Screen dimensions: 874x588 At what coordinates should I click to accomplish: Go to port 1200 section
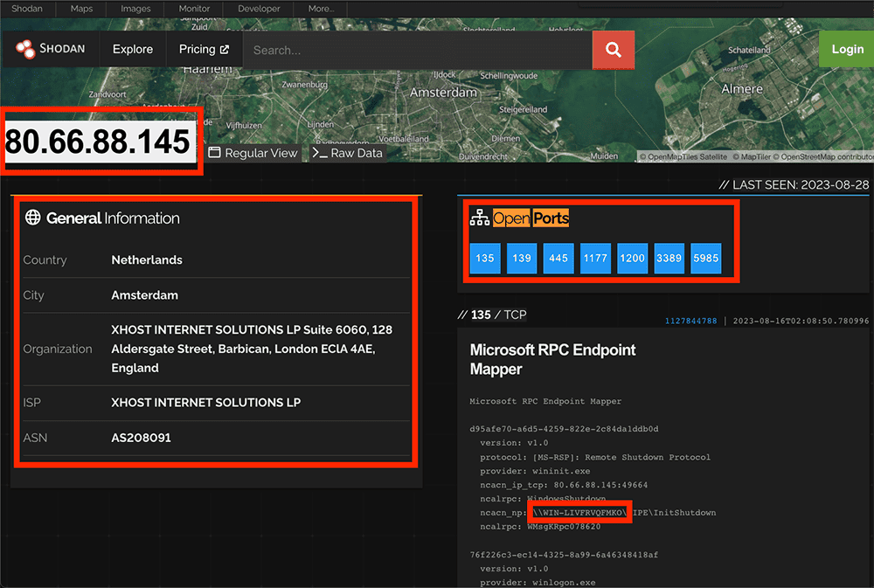pos(632,259)
